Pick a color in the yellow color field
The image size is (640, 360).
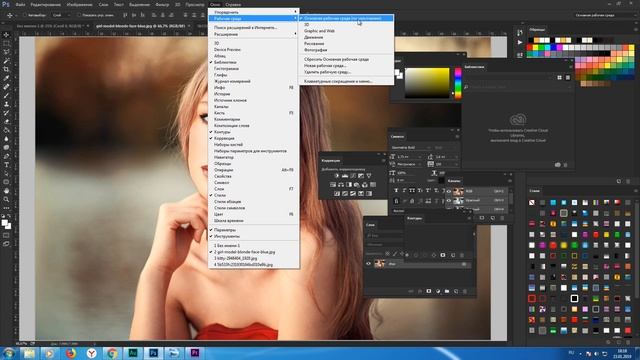427,83
